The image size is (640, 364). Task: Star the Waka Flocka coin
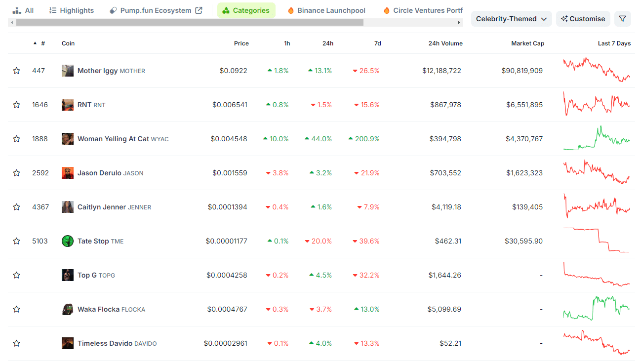(x=16, y=309)
